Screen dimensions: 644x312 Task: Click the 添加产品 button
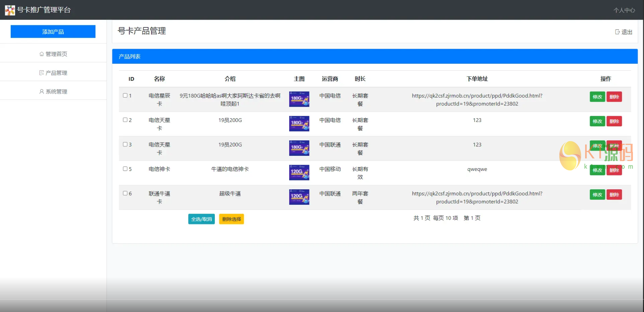pyautogui.click(x=53, y=32)
